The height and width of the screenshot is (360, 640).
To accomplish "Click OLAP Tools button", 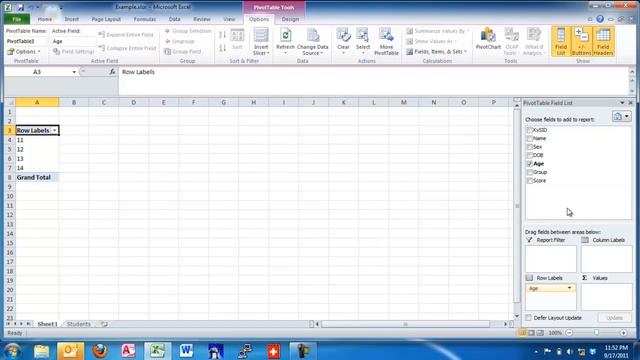I will 511,41.
